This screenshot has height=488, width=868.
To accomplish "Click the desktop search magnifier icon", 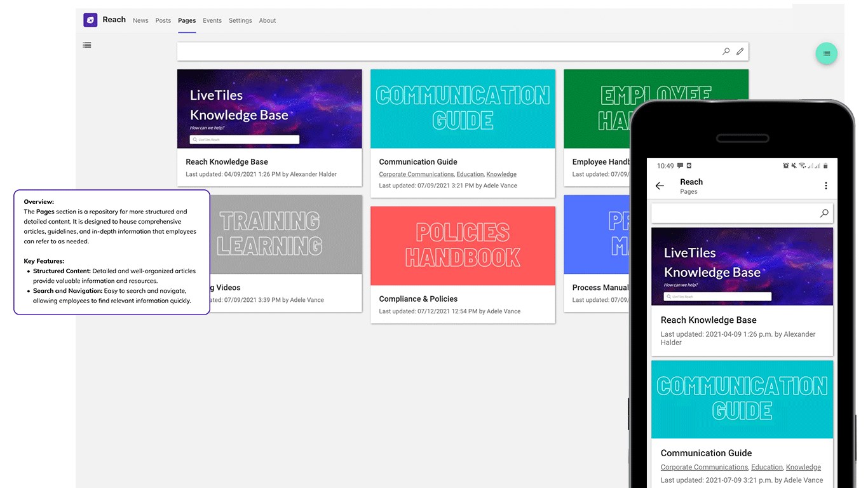I will click(726, 51).
